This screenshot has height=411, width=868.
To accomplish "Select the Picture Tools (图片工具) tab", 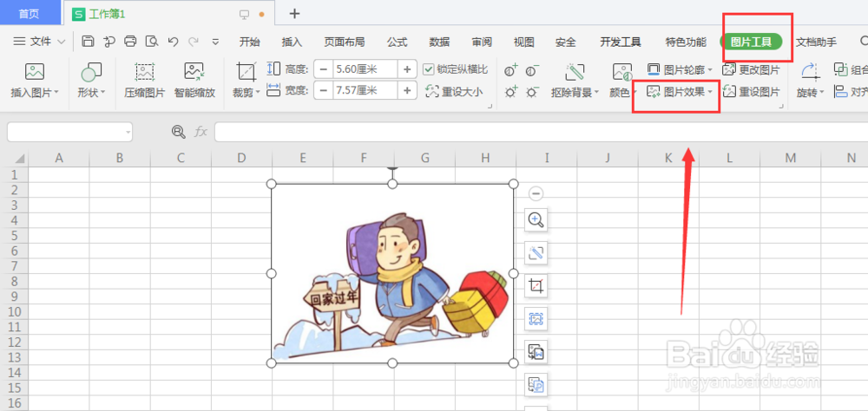I will 751,42.
